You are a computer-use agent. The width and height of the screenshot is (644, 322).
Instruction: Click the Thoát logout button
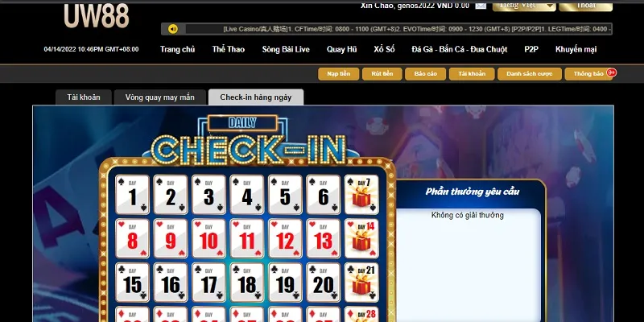click(586, 6)
